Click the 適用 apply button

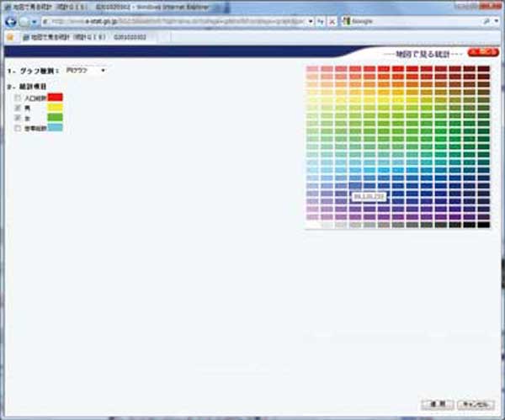[x=436, y=404]
